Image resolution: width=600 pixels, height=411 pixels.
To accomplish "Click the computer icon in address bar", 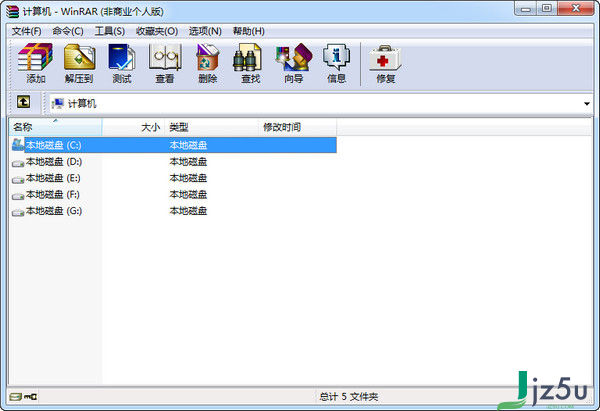I will tap(58, 103).
